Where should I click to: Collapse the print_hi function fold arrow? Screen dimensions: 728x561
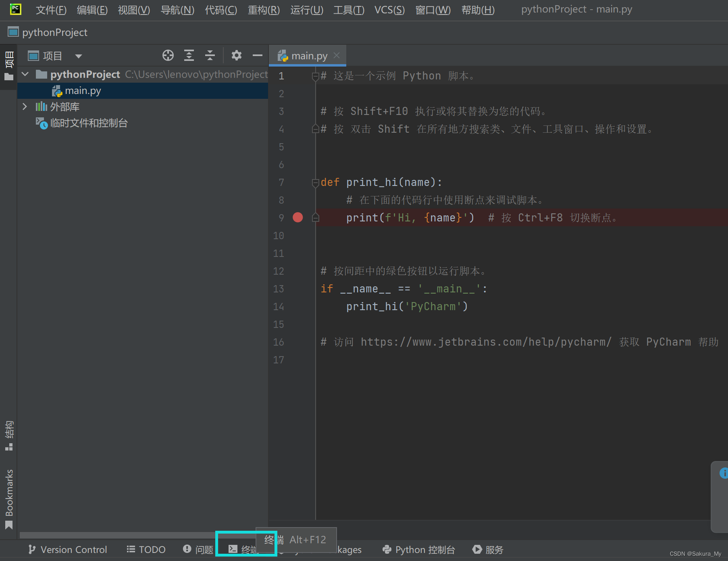[x=315, y=183]
